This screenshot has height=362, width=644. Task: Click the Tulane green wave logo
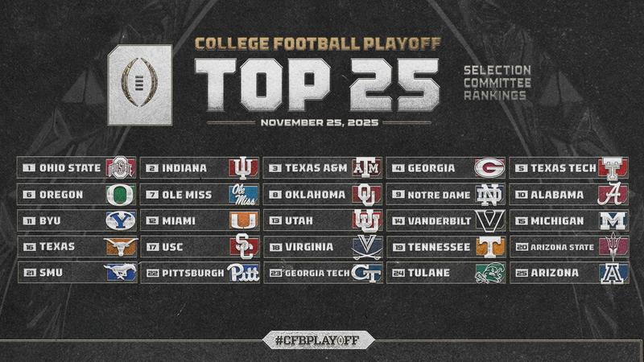click(489, 273)
